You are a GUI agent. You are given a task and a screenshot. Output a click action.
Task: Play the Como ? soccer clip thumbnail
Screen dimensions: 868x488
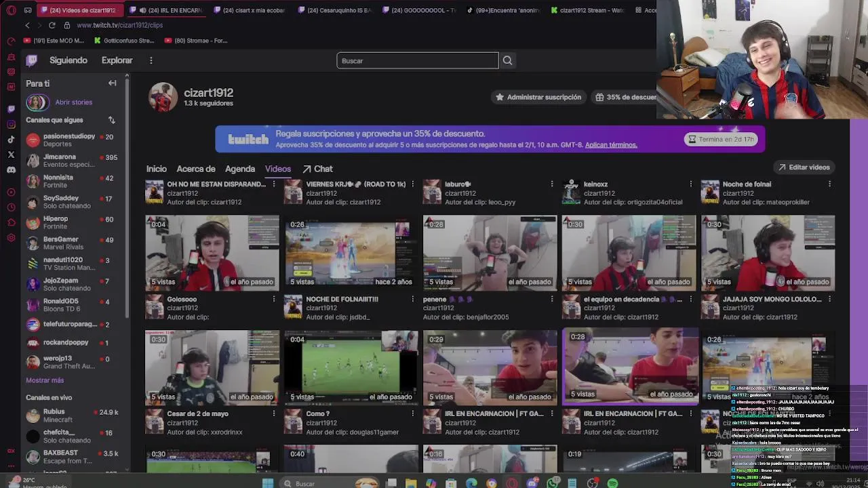pyautogui.click(x=351, y=368)
